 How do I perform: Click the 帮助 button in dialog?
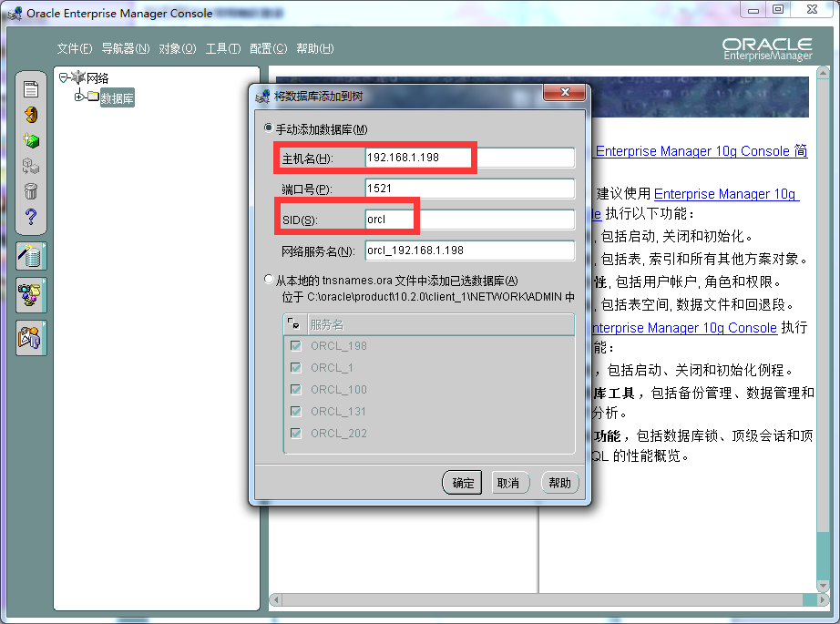559,483
